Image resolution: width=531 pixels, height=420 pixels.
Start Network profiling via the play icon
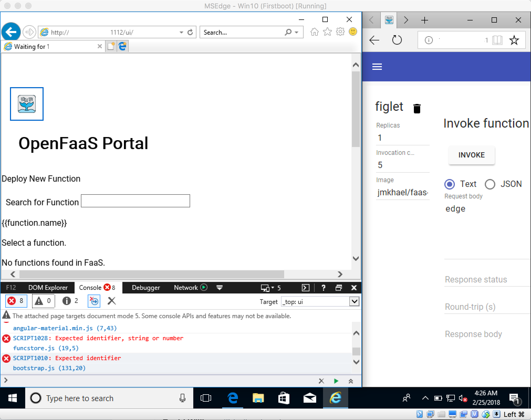pyautogui.click(x=204, y=287)
